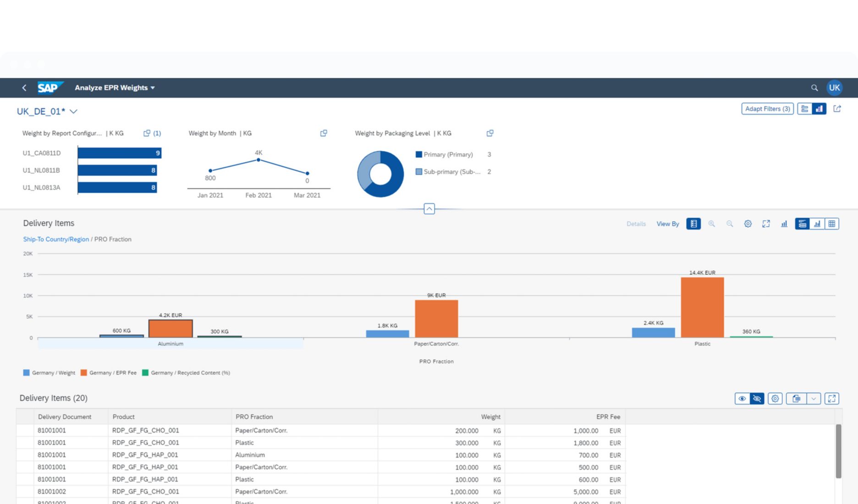Open dropdown next to export icon

point(814,399)
